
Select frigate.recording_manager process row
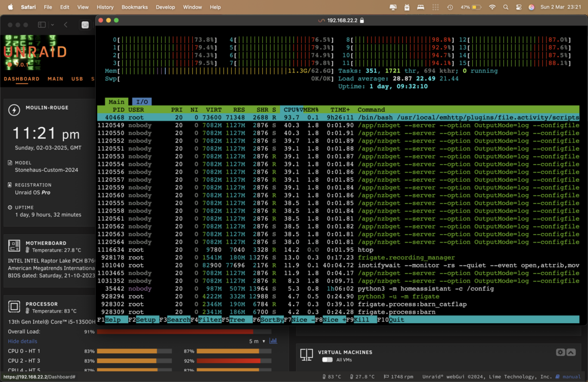coord(338,257)
